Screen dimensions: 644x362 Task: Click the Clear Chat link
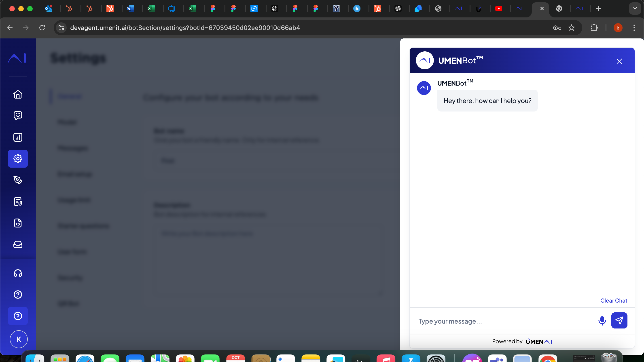[614, 301]
